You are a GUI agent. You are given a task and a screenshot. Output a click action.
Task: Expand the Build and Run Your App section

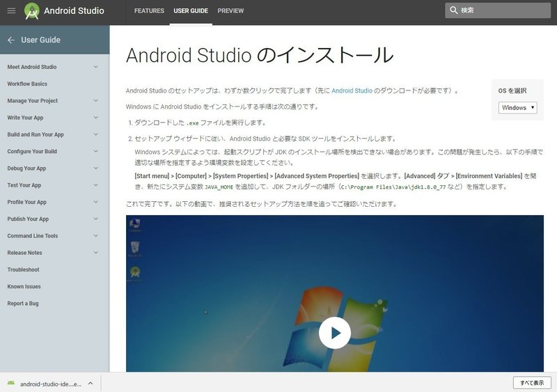point(96,134)
